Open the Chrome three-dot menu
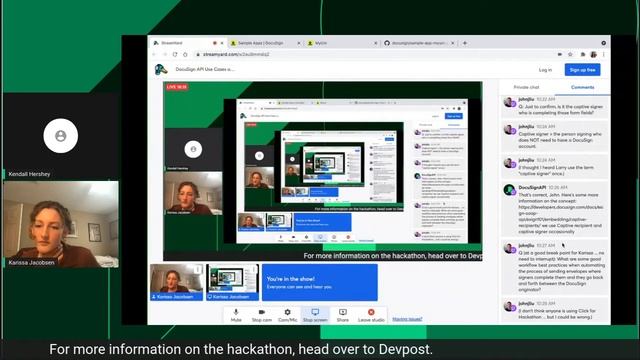The image size is (640, 360). click(x=604, y=54)
